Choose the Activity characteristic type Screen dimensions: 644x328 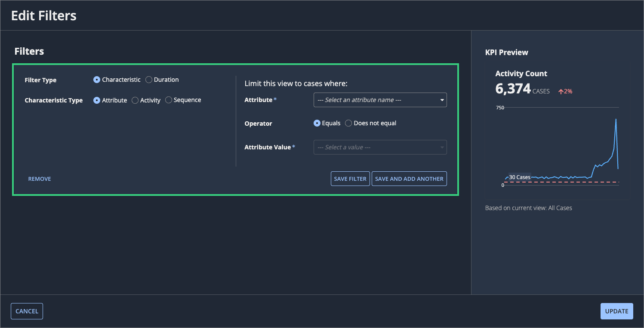(135, 100)
